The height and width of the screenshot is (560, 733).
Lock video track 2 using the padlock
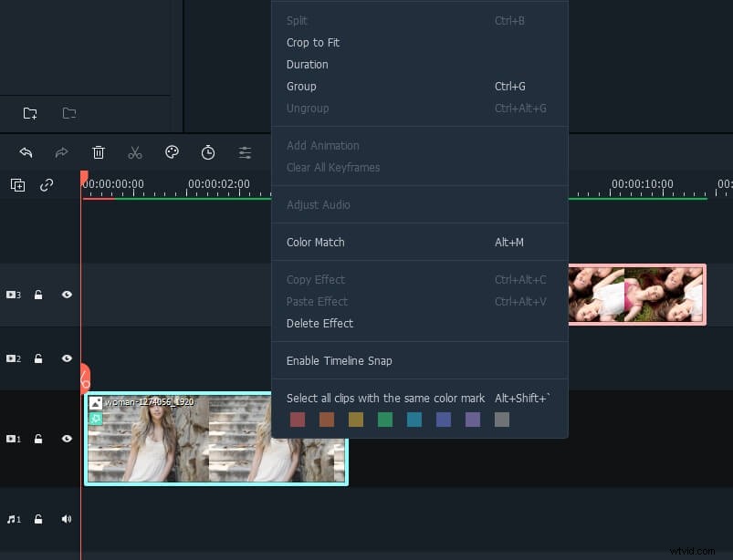pos(37,358)
